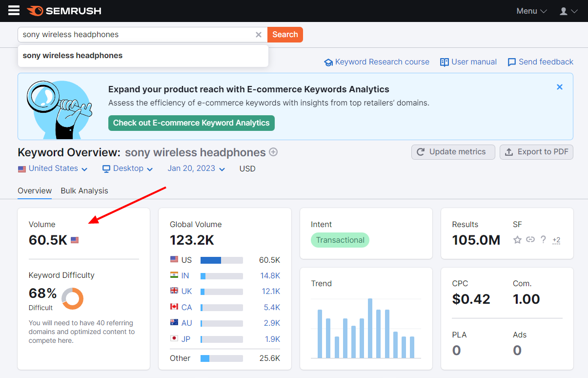Clear the search field with X icon
This screenshot has width=588, height=378.
[259, 35]
